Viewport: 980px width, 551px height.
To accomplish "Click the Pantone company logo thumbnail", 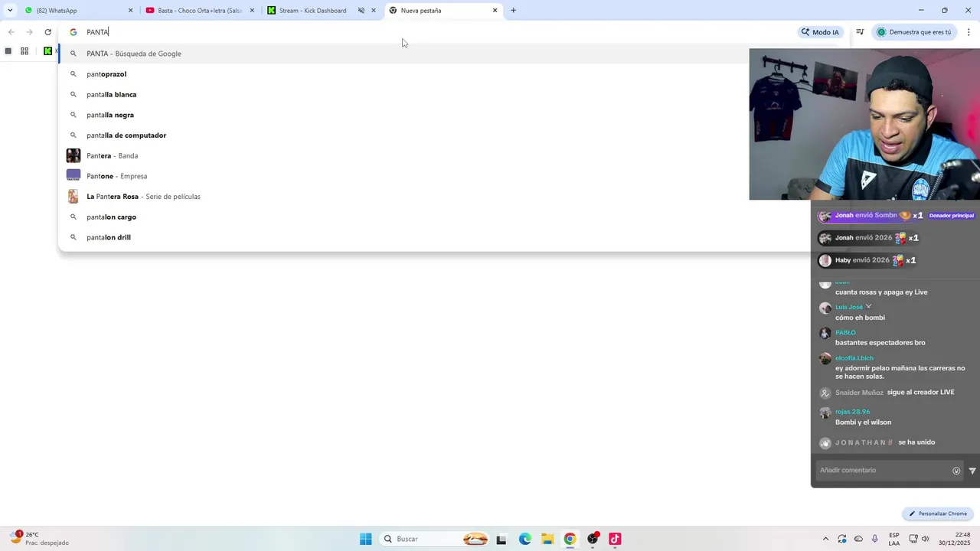I will tap(73, 176).
